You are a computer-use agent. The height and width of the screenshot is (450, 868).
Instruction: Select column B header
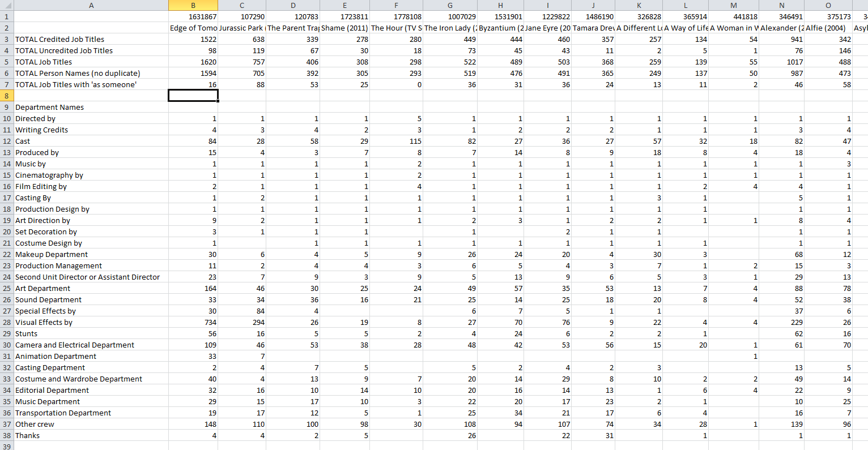(193, 5)
